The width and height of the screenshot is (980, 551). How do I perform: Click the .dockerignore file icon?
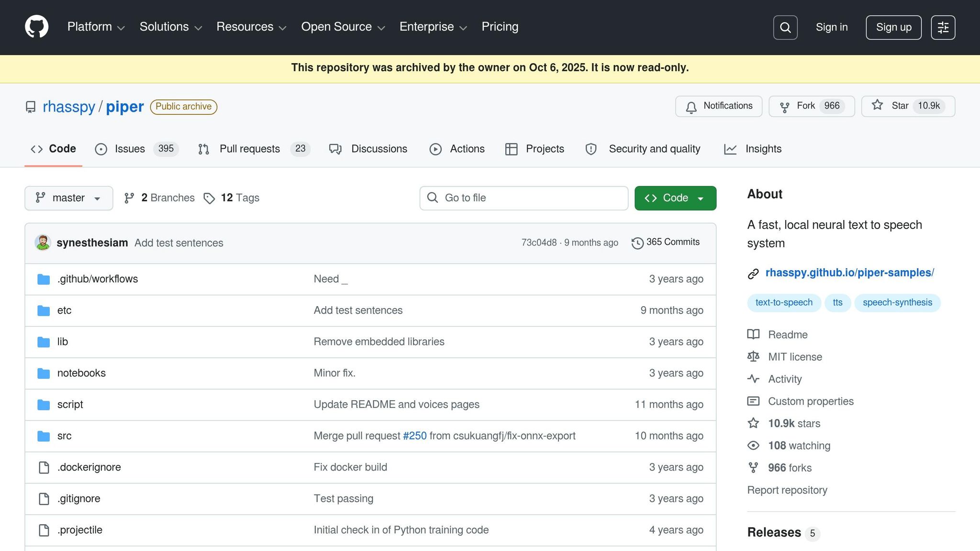44,467
